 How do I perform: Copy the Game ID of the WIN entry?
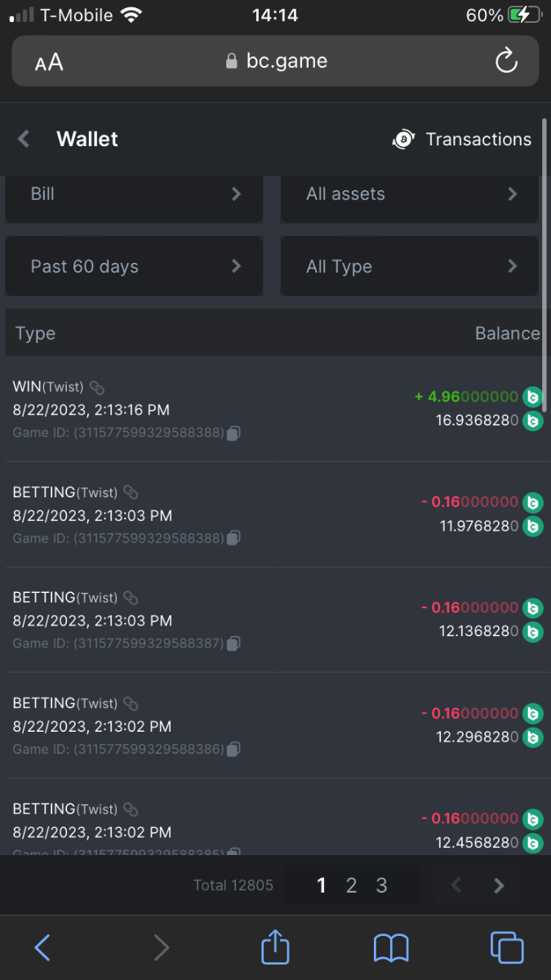tap(233, 434)
